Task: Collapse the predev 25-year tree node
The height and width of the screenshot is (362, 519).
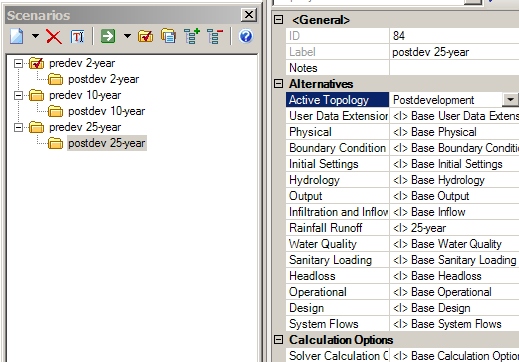Action: point(18,127)
